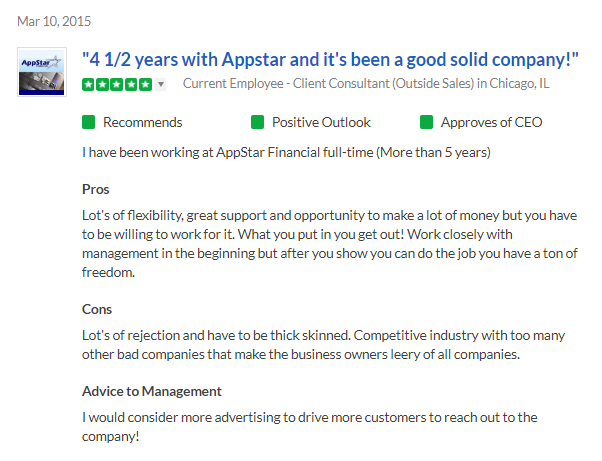The height and width of the screenshot is (461, 602).
Task: Click the Positive Outlook label
Action: 321,122
